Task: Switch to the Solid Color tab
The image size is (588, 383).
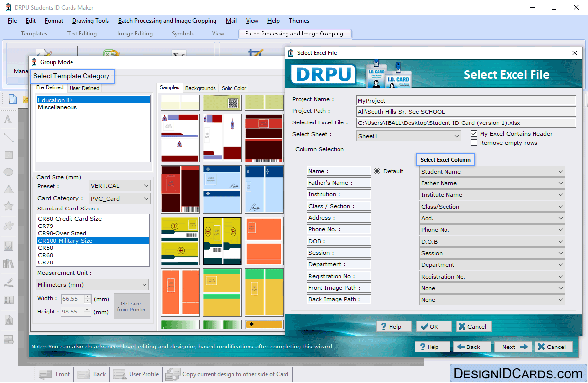Action: point(234,88)
